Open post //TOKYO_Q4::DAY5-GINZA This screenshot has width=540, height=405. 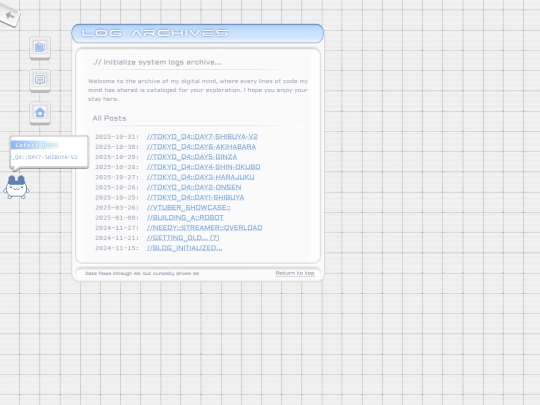point(192,157)
